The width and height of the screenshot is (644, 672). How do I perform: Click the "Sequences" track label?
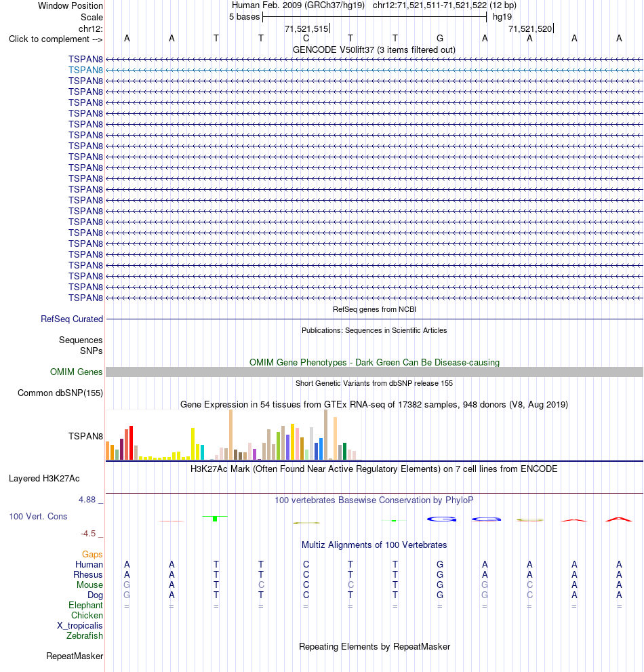coord(81,340)
